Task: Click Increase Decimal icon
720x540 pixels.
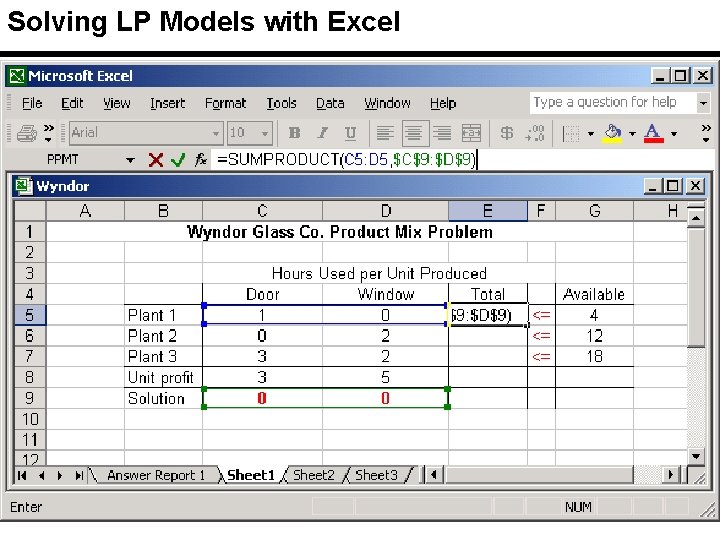Action: 535,133
